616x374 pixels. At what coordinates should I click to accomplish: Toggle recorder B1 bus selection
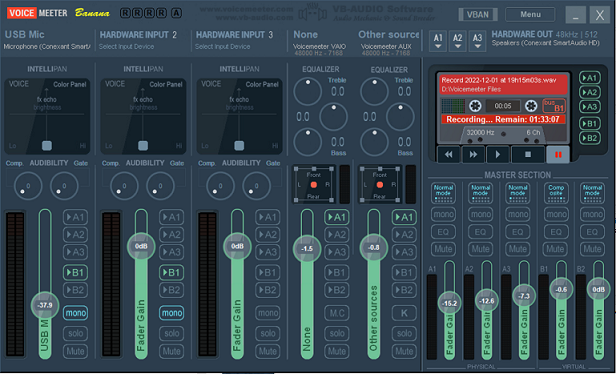click(x=590, y=124)
